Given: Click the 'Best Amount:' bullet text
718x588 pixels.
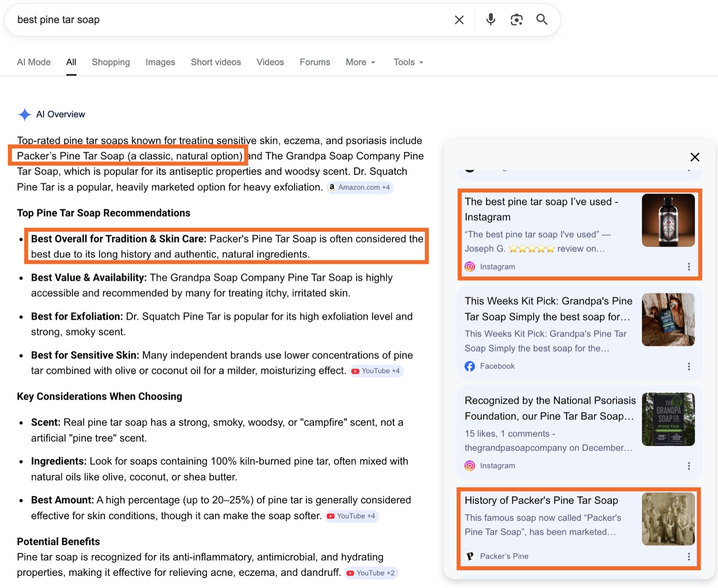Looking at the screenshot, I should click(x=63, y=500).
